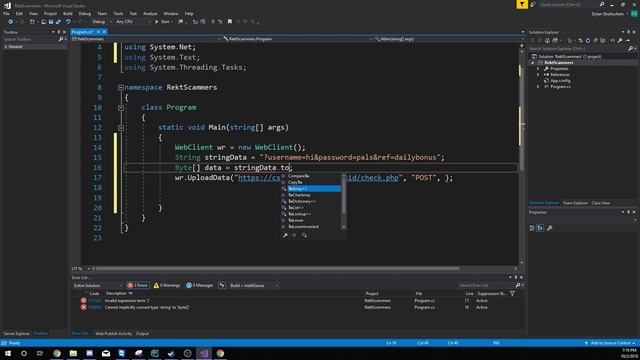The width and height of the screenshot is (640, 360).
Task: Select Program.cs in Solution Explorer
Action: click(x=560, y=87)
